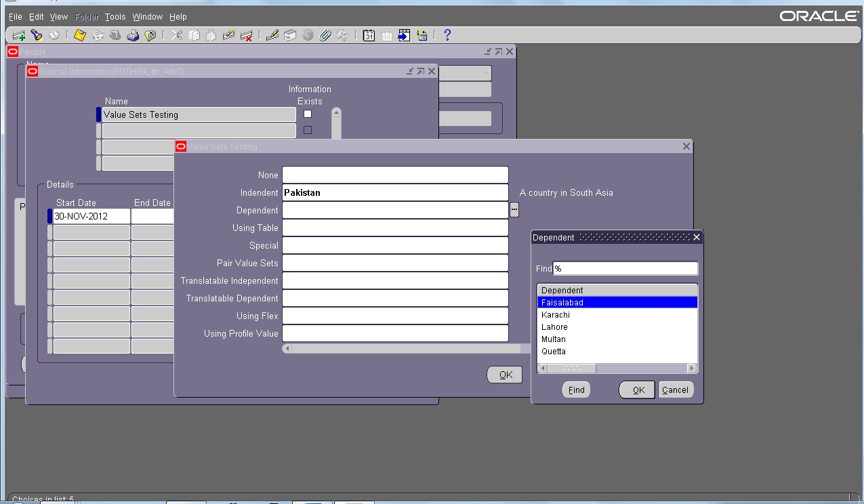Image resolution: width=864 pixels, height=504 pixels.
Task: Open the Folder menu
Action: pos(87,16)
